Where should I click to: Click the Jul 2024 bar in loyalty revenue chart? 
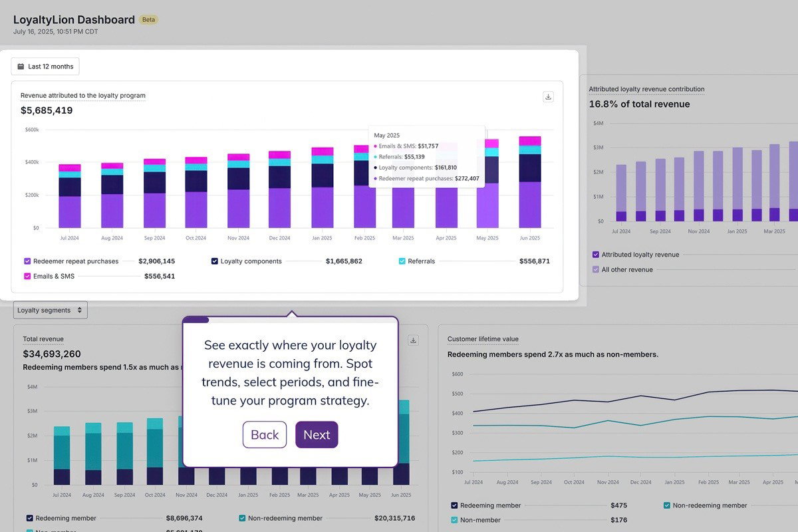pos(70,196)
